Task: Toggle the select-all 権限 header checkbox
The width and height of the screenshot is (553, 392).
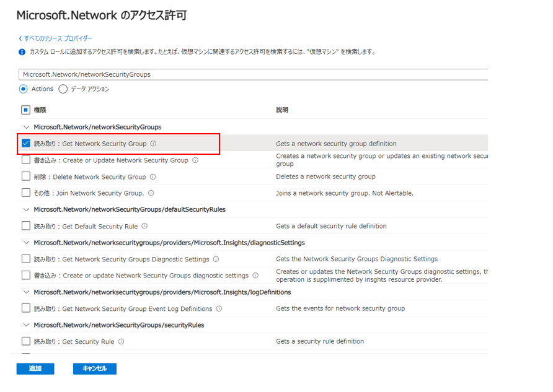Action: tap(25, 110)
